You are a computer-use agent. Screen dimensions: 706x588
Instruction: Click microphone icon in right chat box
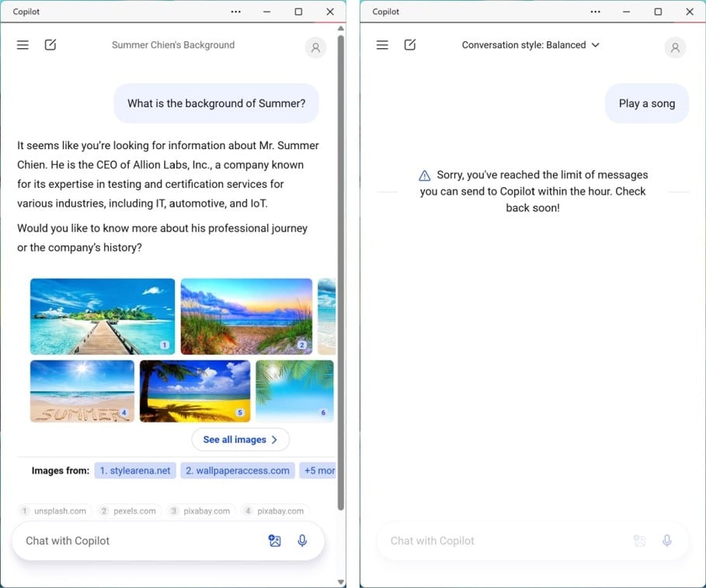(667, 541)
